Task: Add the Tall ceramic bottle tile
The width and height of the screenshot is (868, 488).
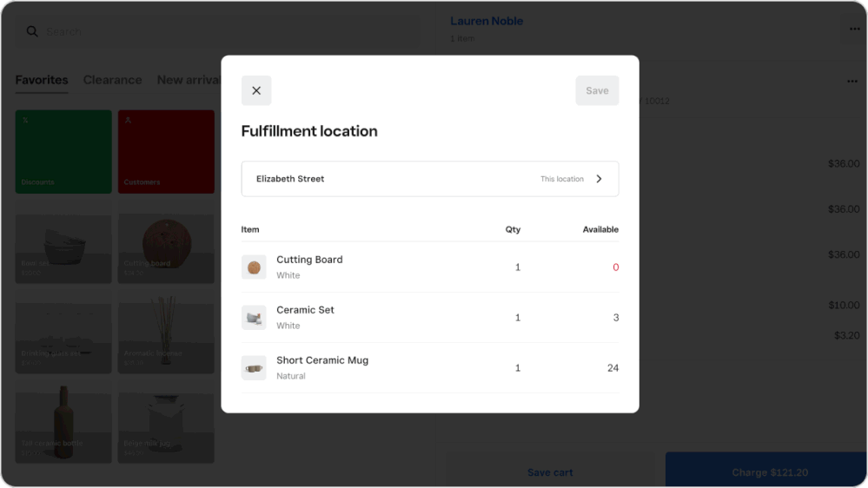Action: click(63, 422)
